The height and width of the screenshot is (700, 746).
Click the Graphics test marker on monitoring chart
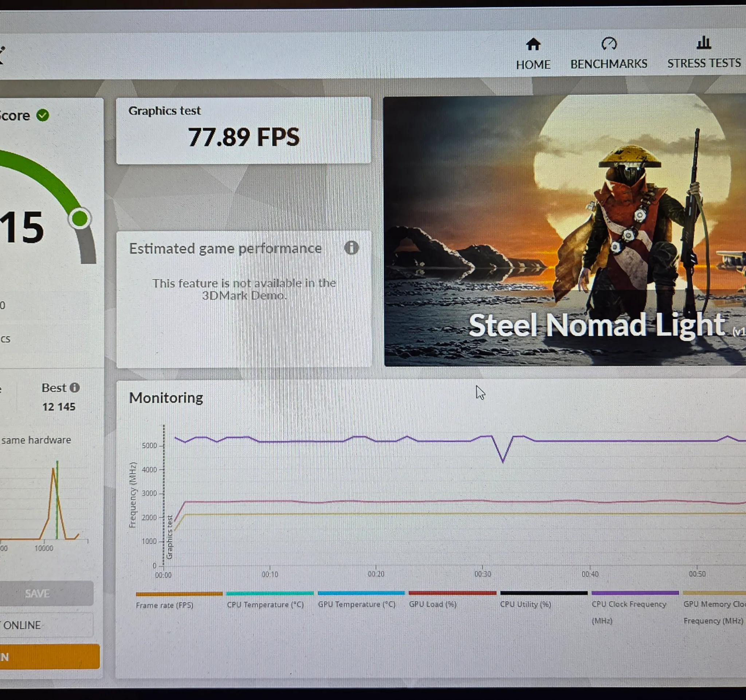[x=170, y=537]
